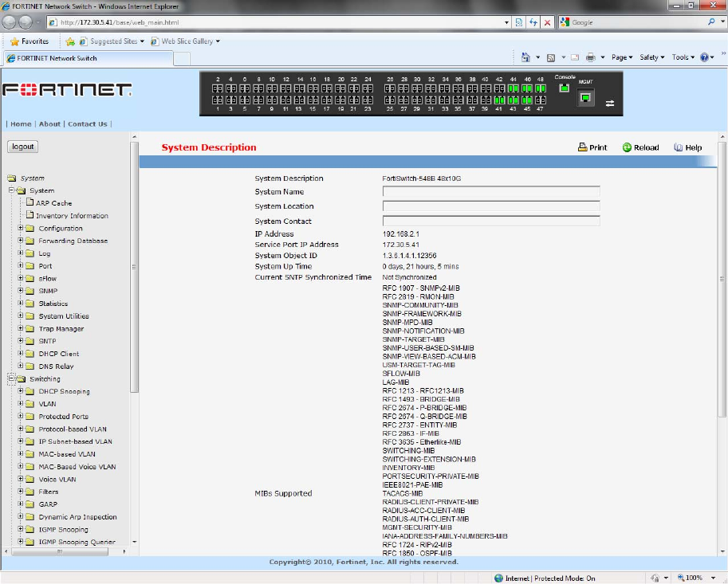The image size is (728, 584).
Task: Click the RSS feeds icon
Action: [551, 57]
